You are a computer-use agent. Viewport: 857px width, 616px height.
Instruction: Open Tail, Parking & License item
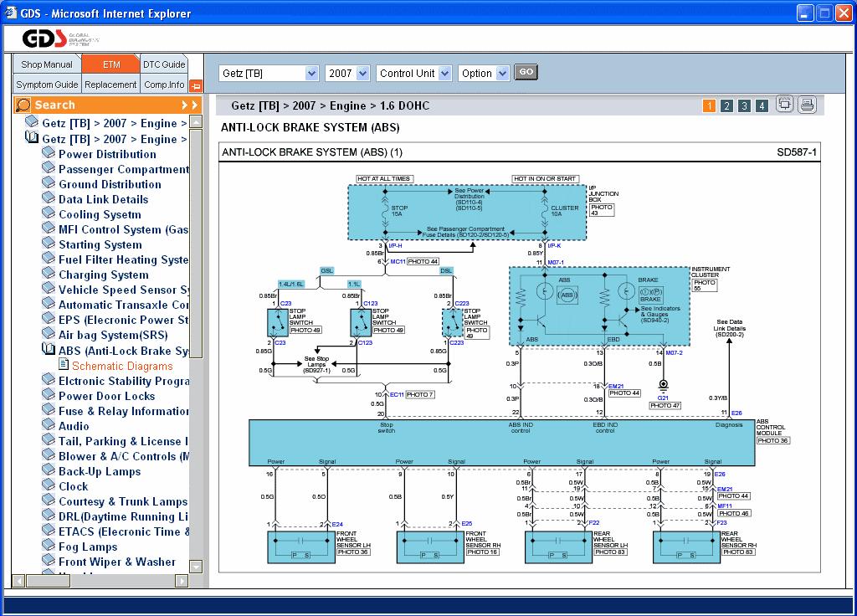click(x=124, y=441)
